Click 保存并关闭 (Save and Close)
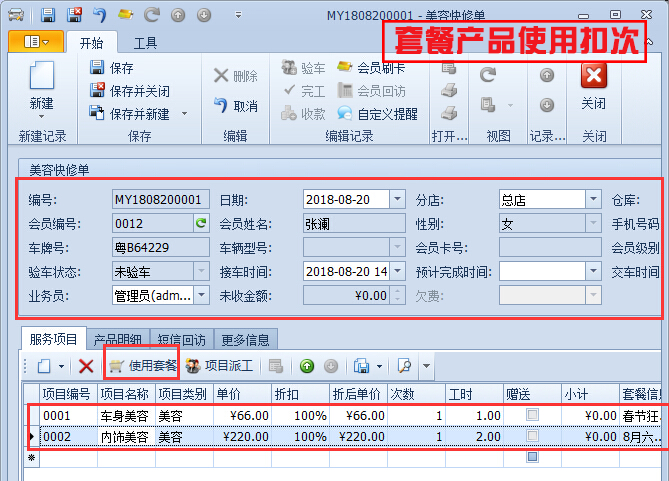 [x=129, y=91]
